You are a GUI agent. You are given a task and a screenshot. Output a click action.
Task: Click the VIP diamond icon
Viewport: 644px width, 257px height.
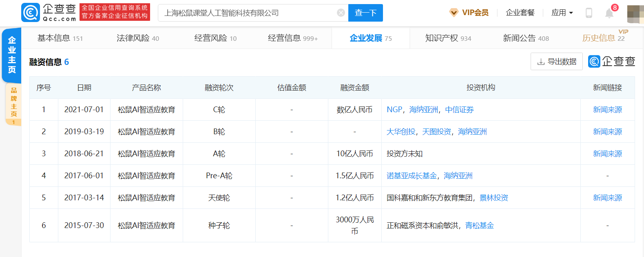(454, 13)
